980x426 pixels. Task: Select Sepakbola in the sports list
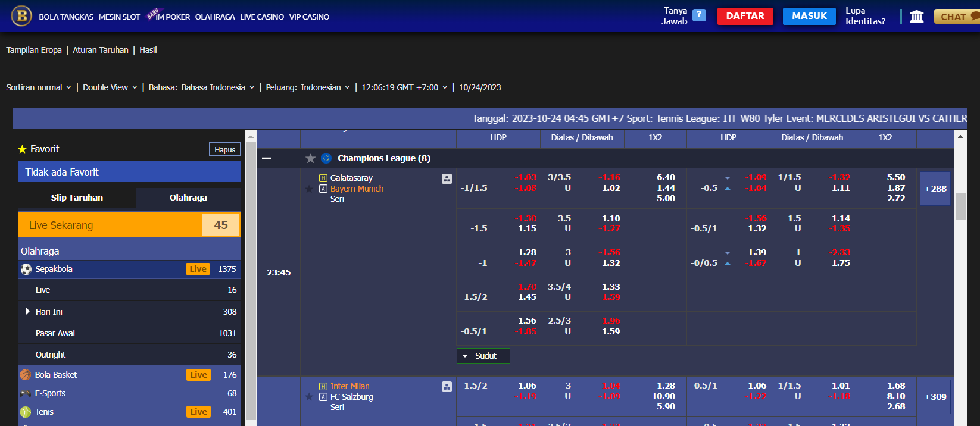[x=129, y=269]
